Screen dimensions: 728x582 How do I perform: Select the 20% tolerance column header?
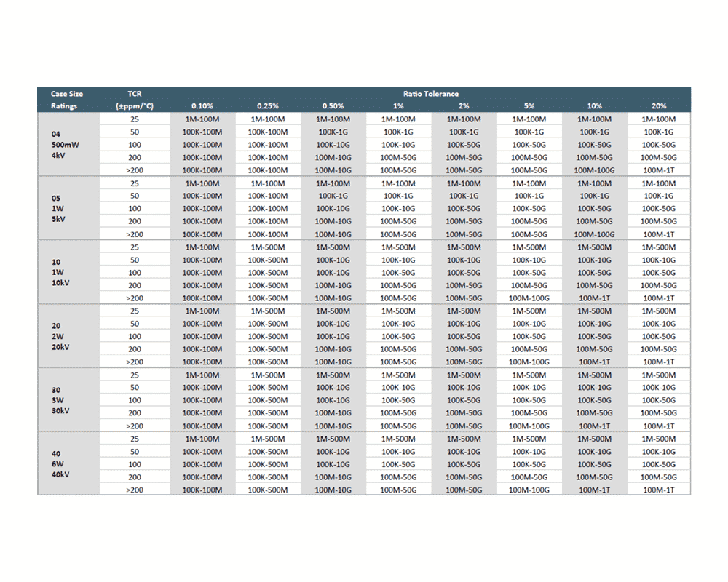[x=659, y=106]
